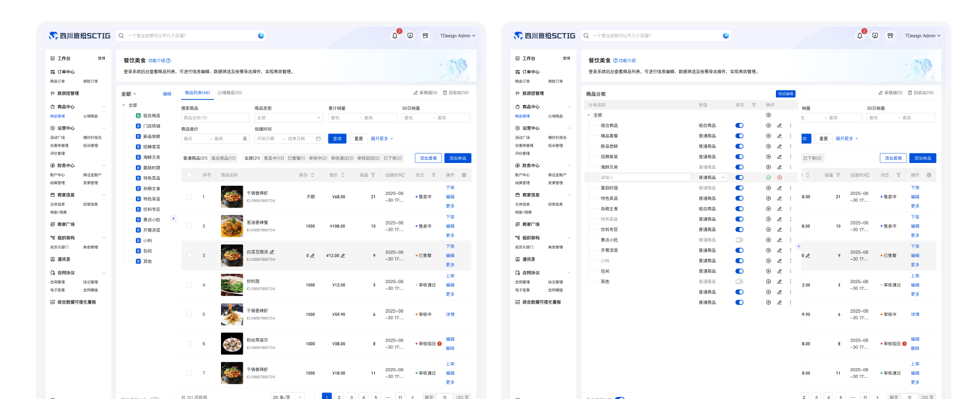Click filter icon in category table 状态 header
980x399 pixels.
(x=754, y=105)
